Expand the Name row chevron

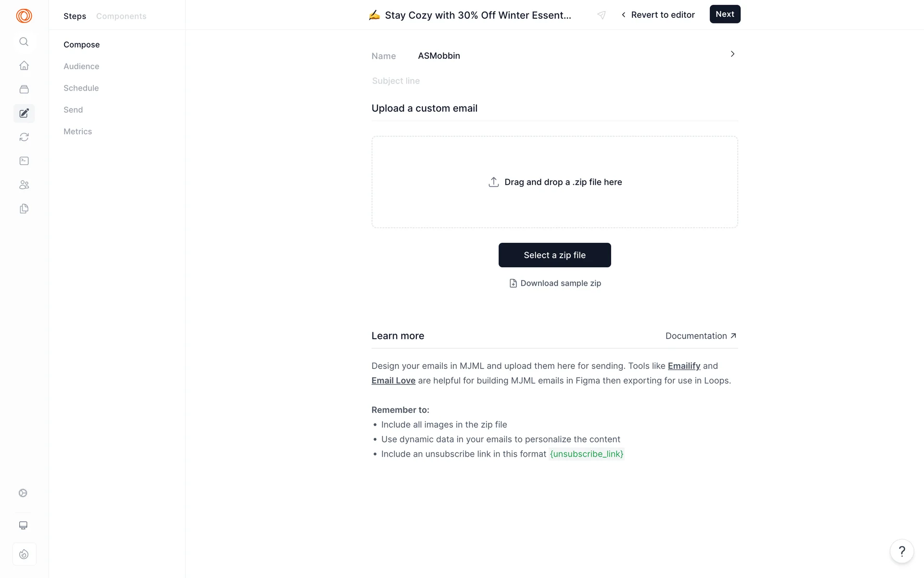(732, 54)
